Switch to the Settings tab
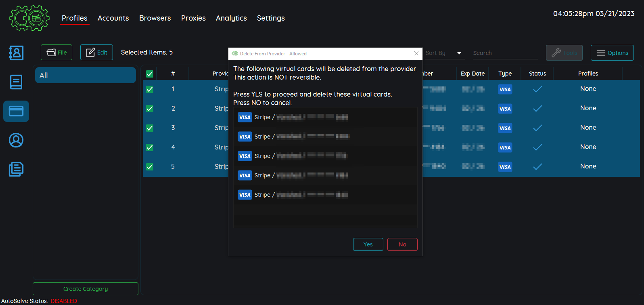The width and height of the screenshot is (644, 305). [271, 18]
